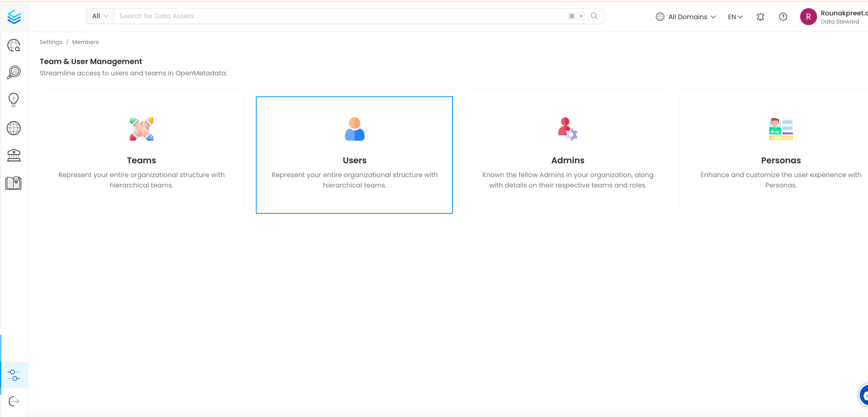Expand the All search filter dropdown
The height and width of the screenshot is (417, 868).
coord(100,16)
